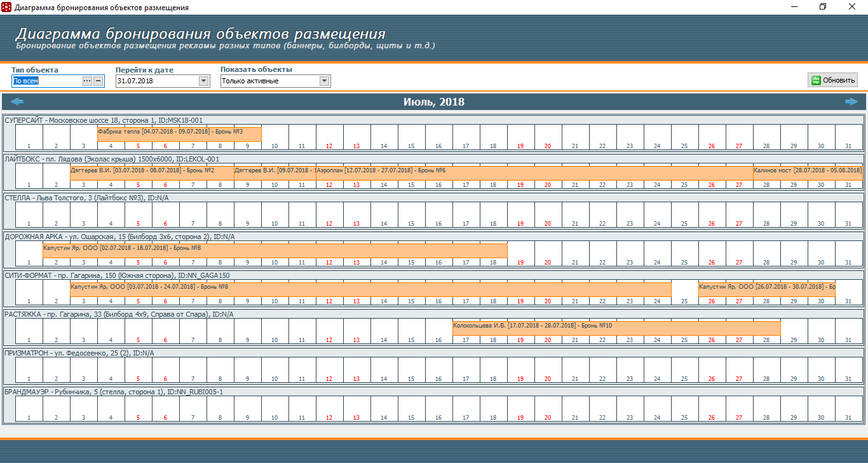Select Капустин Яр booking 03.07.2018 - 24.07.2018
The image size is (868, 463).
(x=370, y=289)
